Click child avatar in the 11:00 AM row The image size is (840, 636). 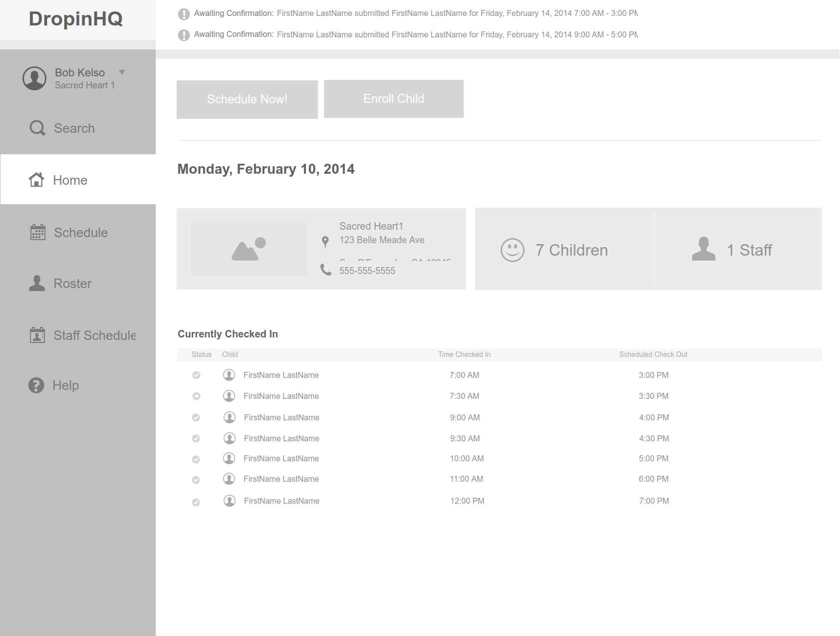click(x=229, y=479)
